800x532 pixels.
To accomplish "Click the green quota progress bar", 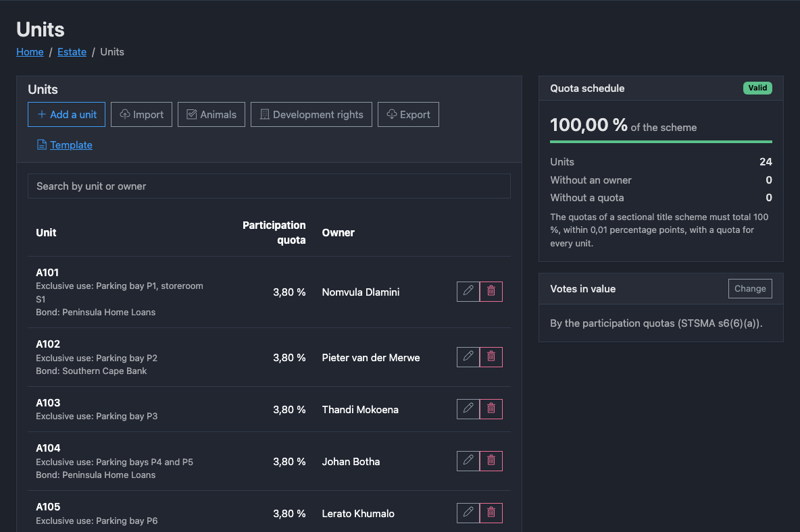I will point(661,142).
